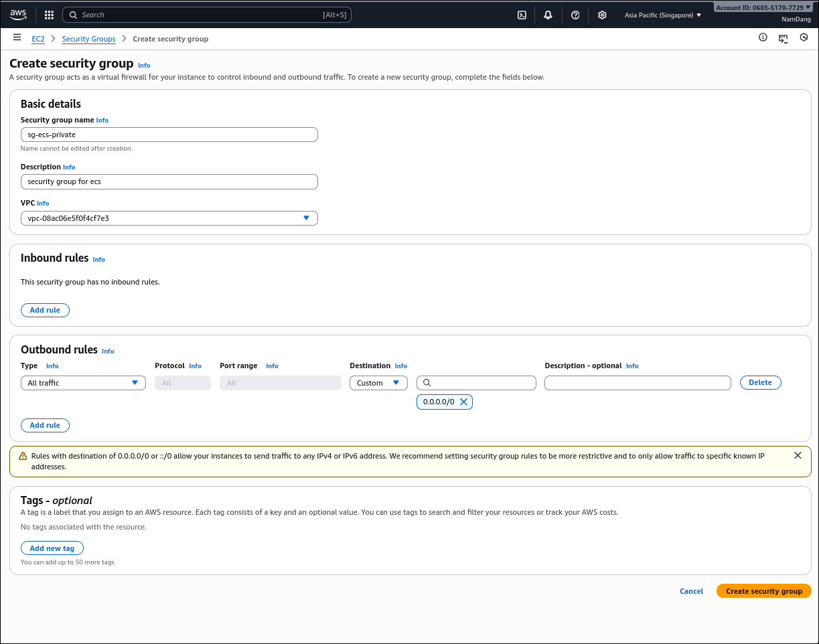Toggle the left navigation hamburger menu

[17, 37]
